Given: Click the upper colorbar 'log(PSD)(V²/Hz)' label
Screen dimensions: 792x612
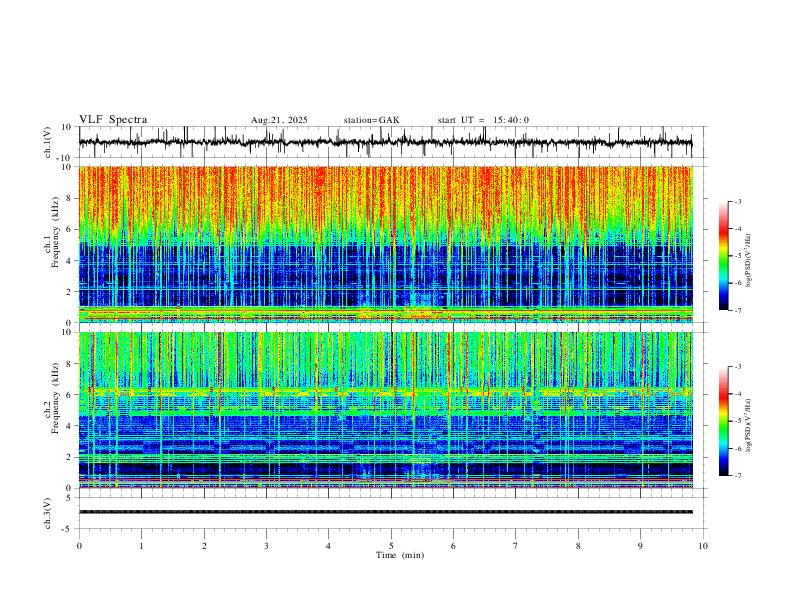Looking at the screenshot, I should tap(748, 260).
